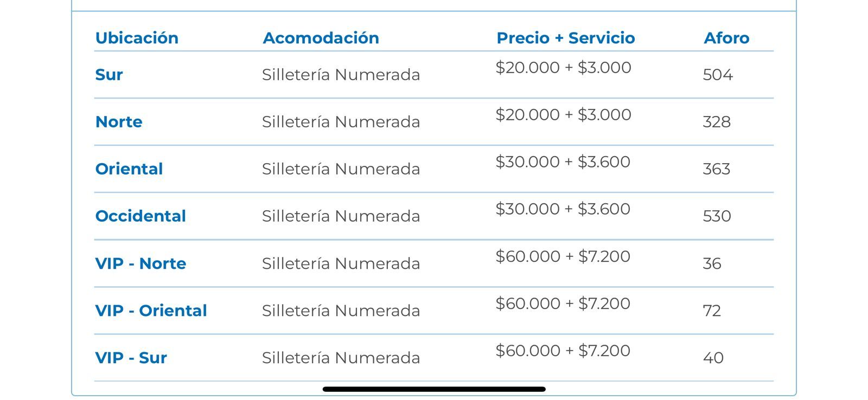Click the Ubicación column header
The height and width of the screenshot is (400, 868).
(x=137, y=38)
